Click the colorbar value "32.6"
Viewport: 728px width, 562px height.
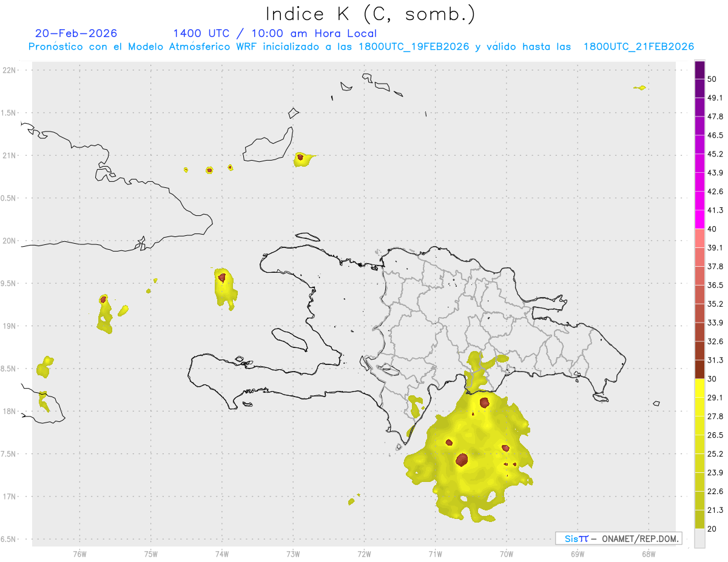[x=715, y=341]
